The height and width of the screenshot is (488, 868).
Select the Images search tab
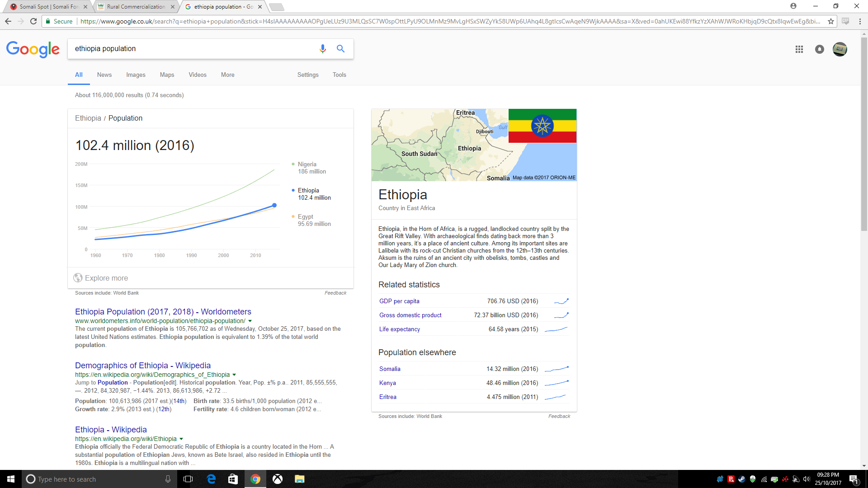click(136, 75)
